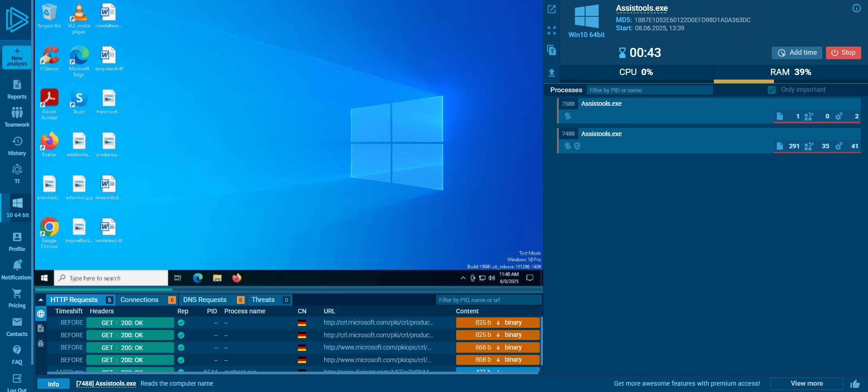Click the modules gear icon for process 7488

click(x=839, y=146)
